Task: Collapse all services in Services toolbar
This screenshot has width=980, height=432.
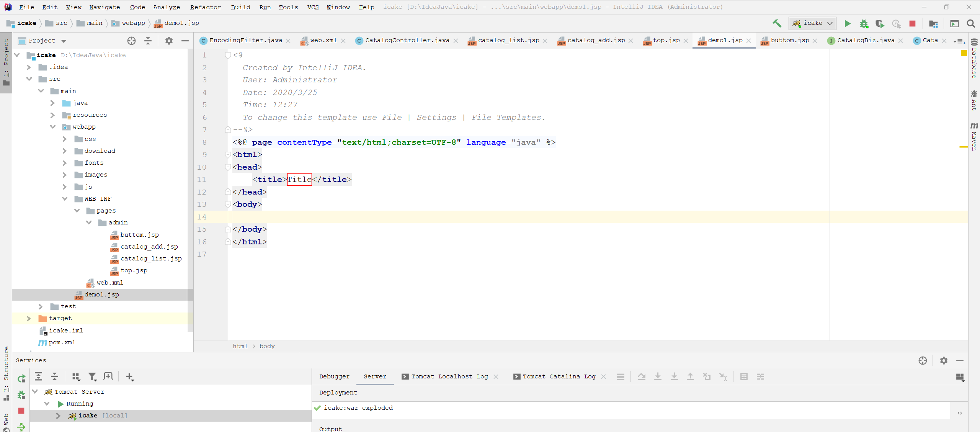Action: 55,376
